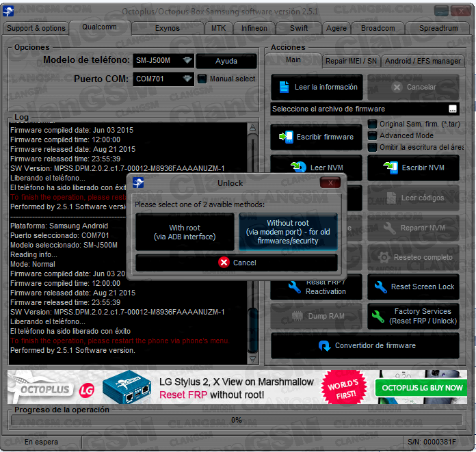Open the MTK tab

(218, 28)
